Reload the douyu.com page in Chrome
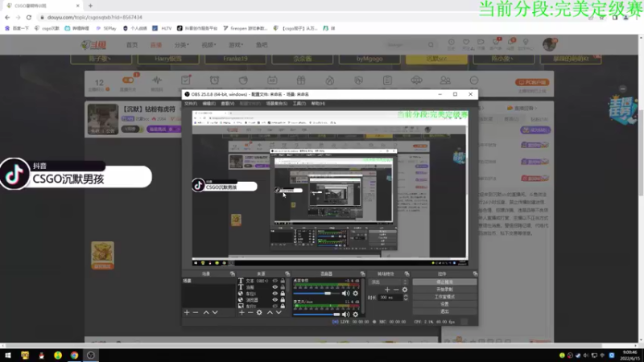Viewport: 644px width, 362px height. tap(29, 17)
